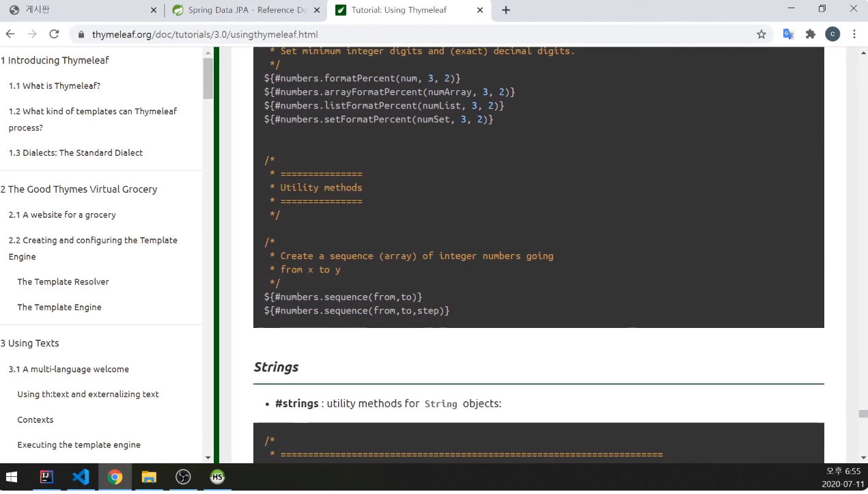Open 2.2 Creating and configuring Template Engine
Viewport: 868px width, 494px height.
[93, 248]
